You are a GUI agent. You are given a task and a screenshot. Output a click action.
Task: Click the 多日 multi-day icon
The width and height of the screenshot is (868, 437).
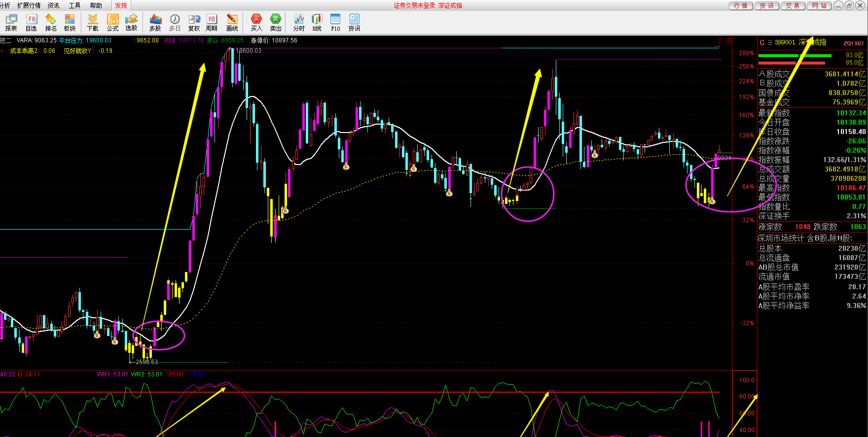[x=175, y=23]
